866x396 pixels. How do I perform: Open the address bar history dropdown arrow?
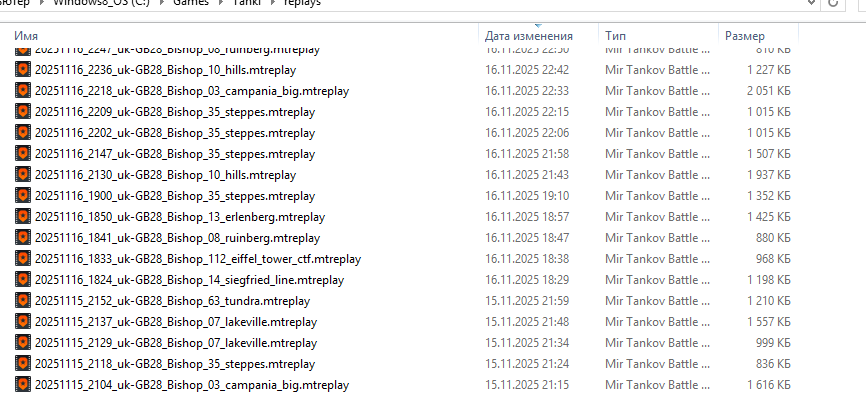[811, 2]
